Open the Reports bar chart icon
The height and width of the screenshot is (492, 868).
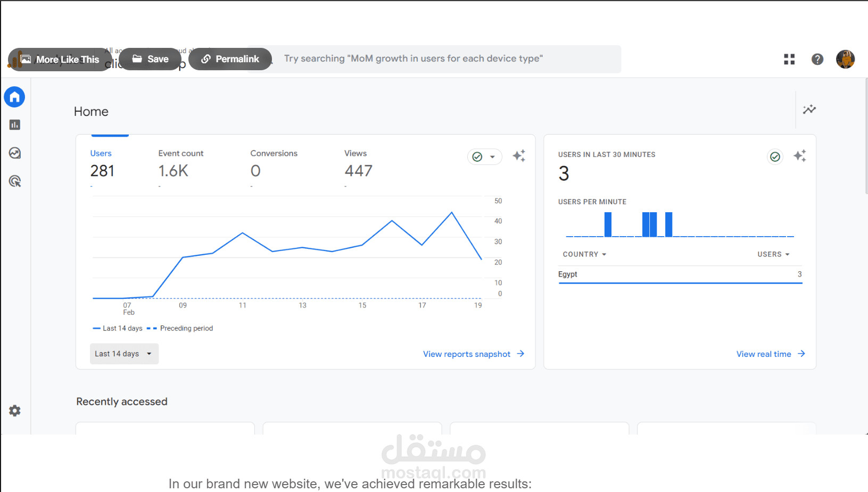[15, 125]
